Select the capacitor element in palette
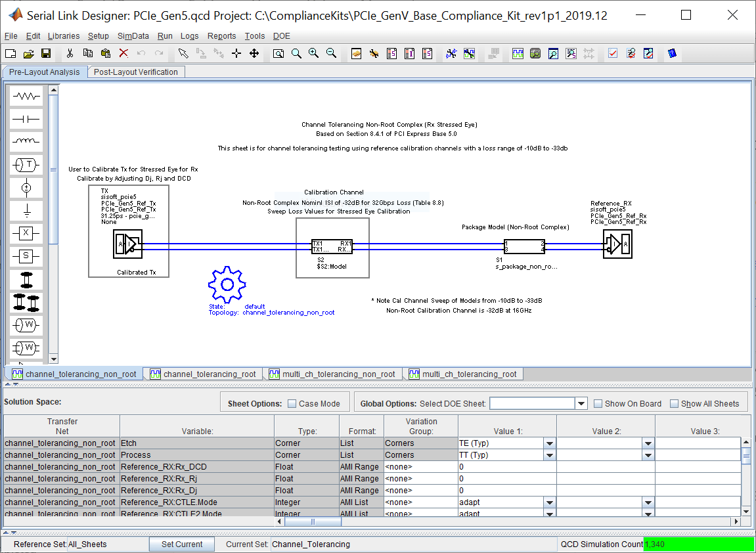 [x=26, y=119]
